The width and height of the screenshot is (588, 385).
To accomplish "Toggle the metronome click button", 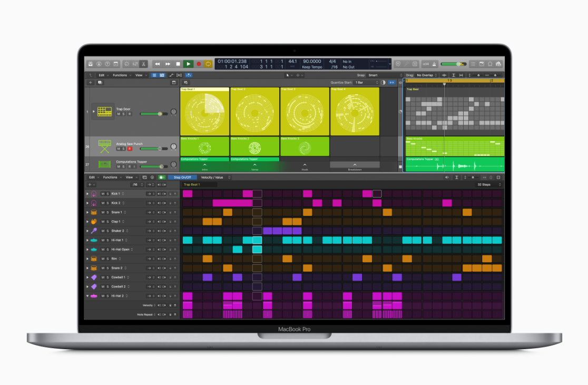I will [x=434, y=64].
